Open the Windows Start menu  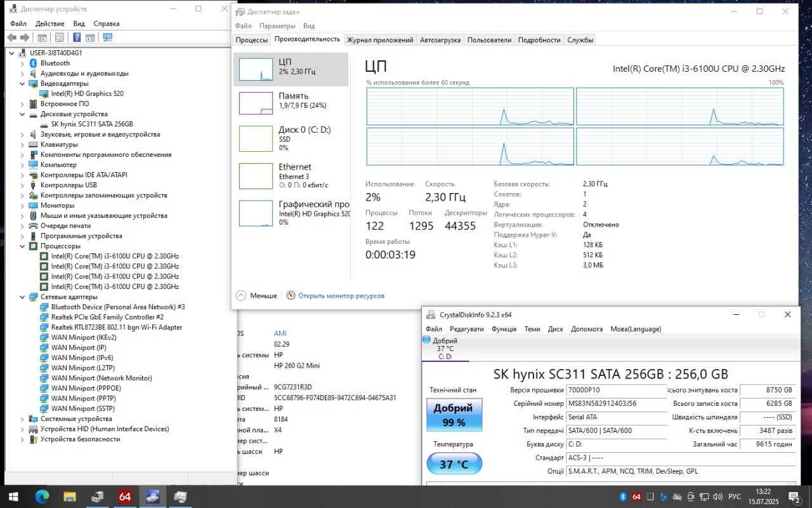pyautogui.click(x=13, y=497)
